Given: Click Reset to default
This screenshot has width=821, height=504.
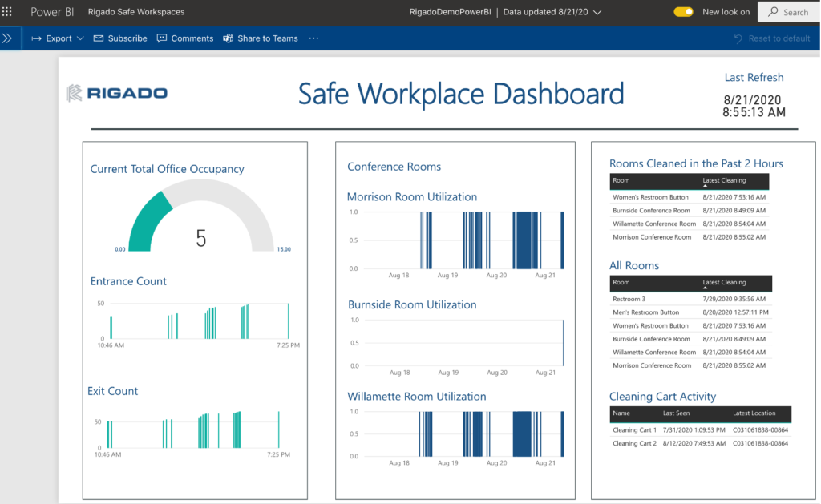Looking at the screenshot, I should point(779,38).
